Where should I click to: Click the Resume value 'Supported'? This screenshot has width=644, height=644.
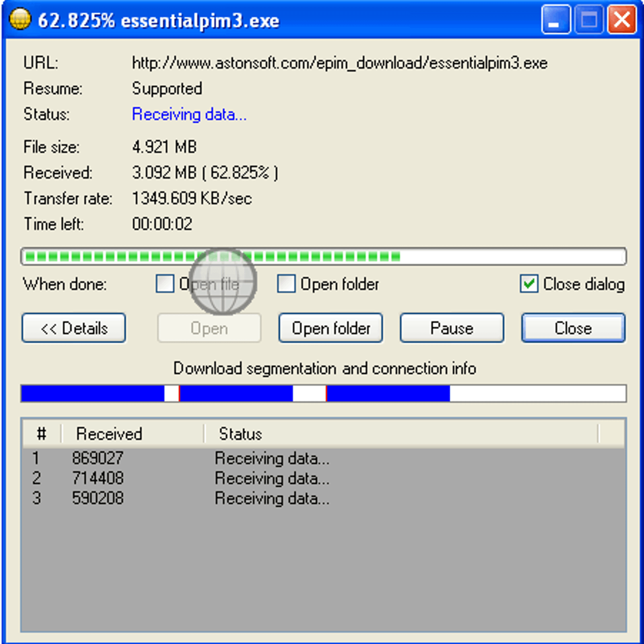point(167,89)
